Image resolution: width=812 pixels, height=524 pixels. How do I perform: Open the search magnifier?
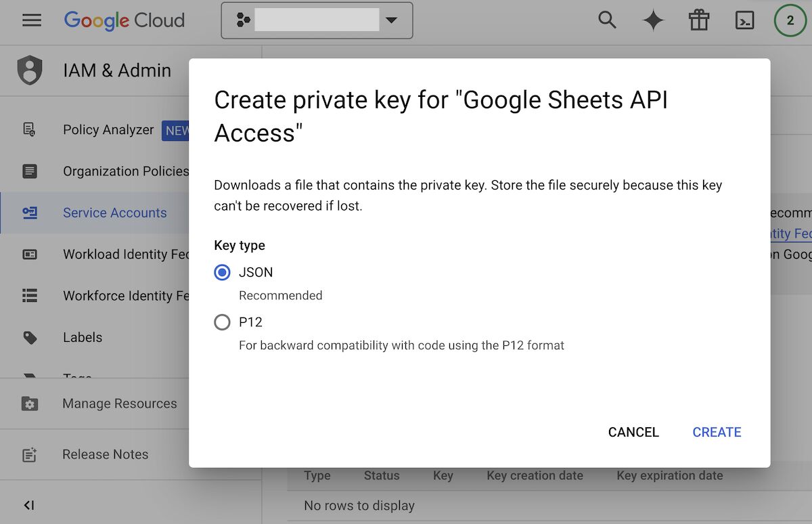point(607,20)
